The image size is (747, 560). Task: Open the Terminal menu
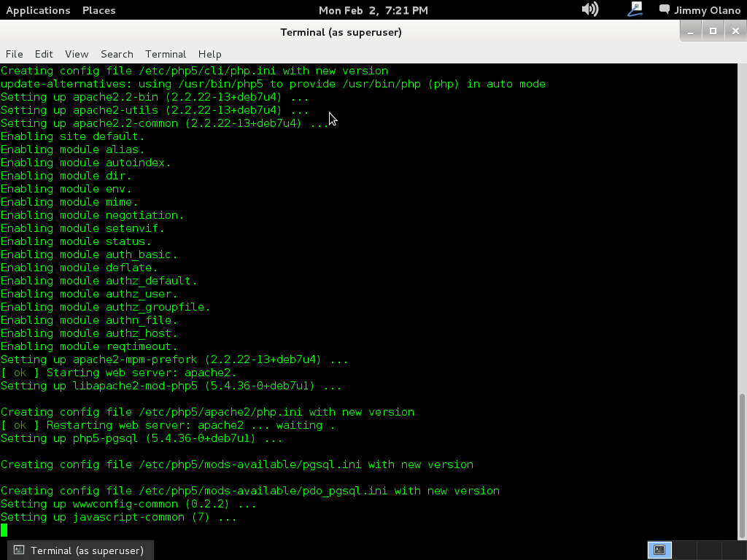click(166, 54)
